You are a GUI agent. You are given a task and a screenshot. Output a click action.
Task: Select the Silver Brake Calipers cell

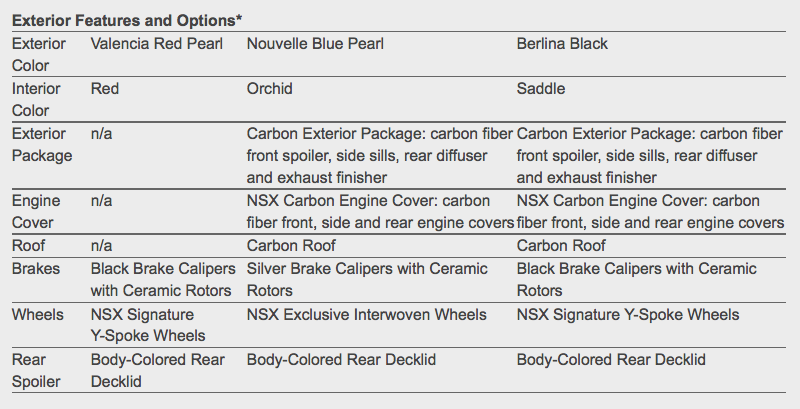367,279
